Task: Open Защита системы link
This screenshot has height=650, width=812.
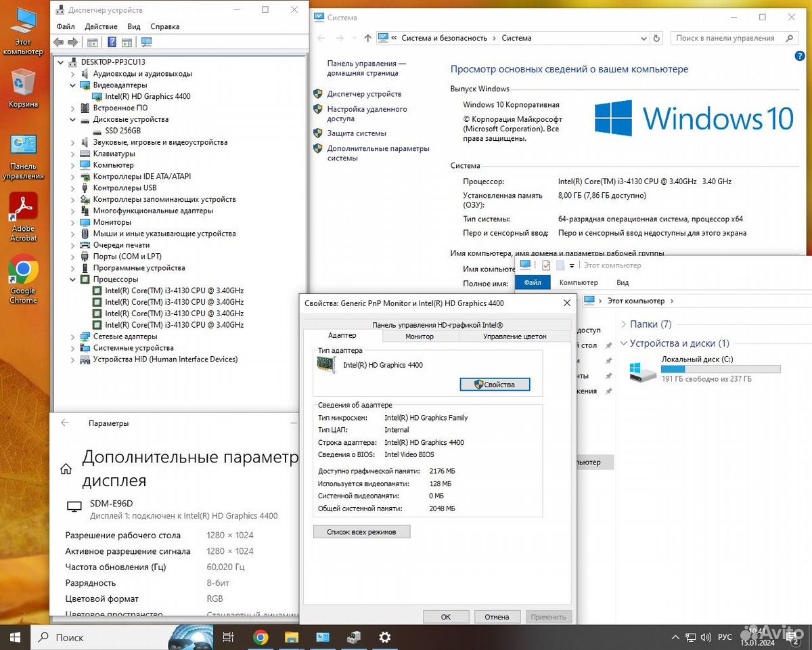Action: (x=357, y=133)
